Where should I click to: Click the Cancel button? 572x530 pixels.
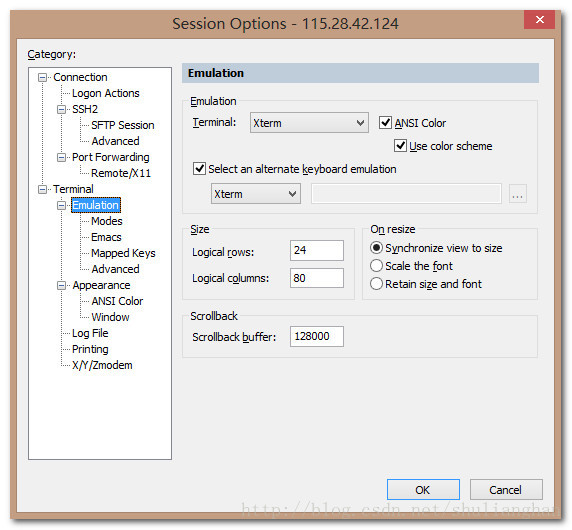click(506, 490)
